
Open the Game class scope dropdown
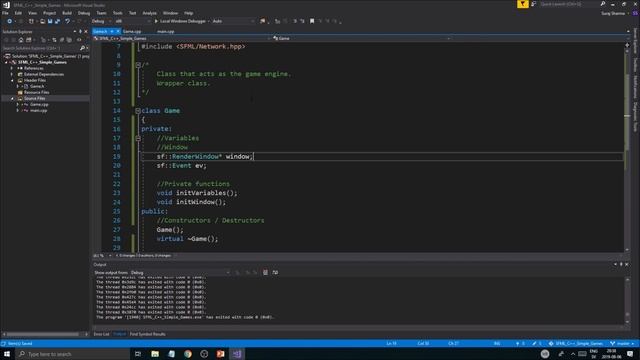coord(362,38)
